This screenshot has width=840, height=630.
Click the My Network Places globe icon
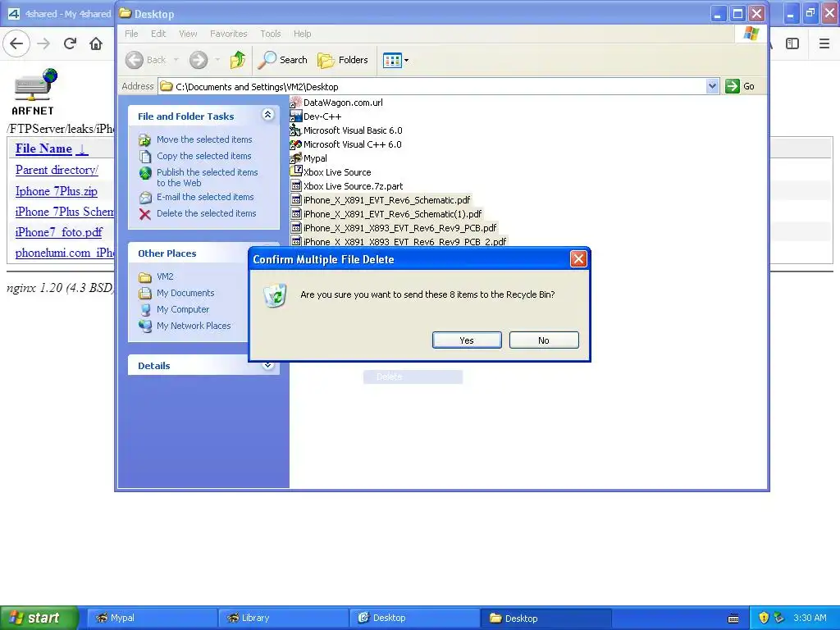(x=144, y=326)
